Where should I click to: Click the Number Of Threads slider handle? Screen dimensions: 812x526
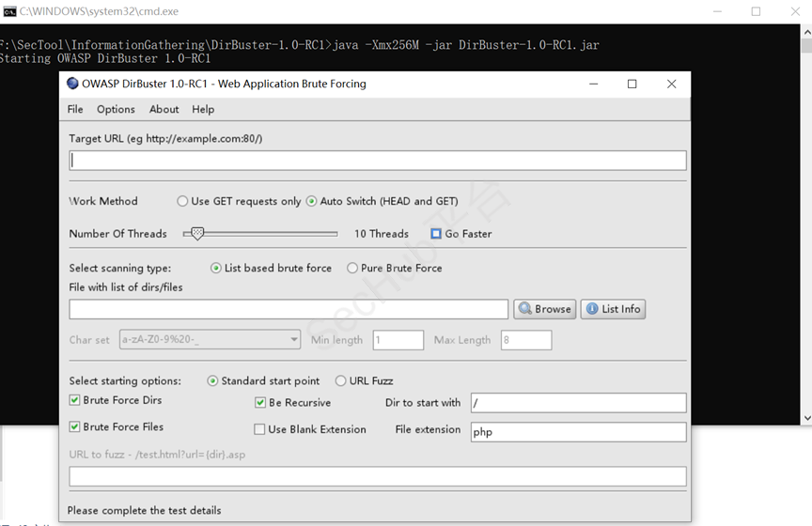196,233
